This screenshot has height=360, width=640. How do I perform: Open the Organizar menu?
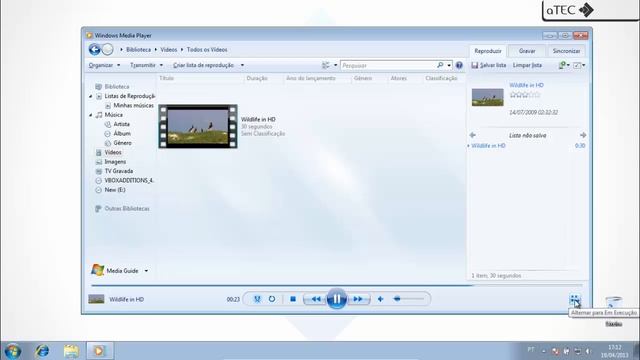[x=104, y=65]
